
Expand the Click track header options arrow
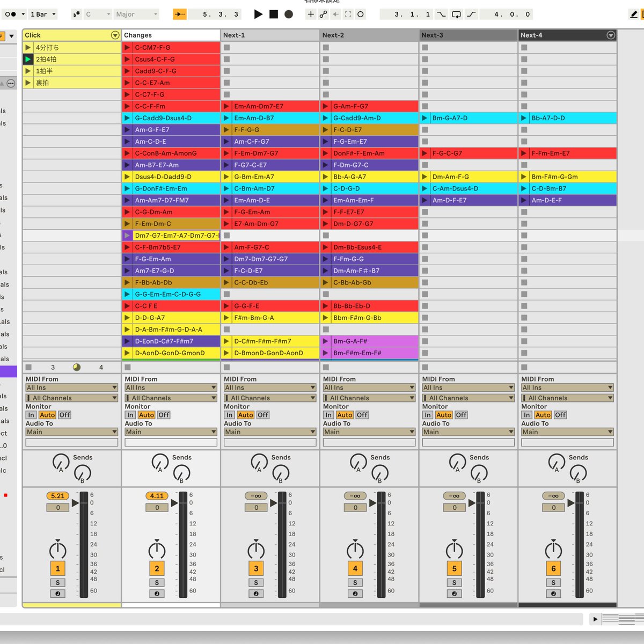point(115,35)
